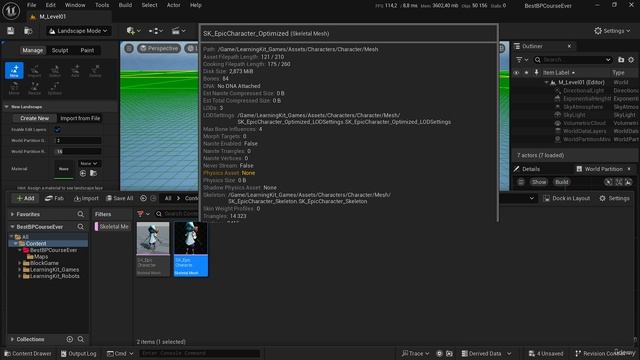Use selected asset for landscape material
Viewport: 640px width, 360px height.
click(83, 173)
